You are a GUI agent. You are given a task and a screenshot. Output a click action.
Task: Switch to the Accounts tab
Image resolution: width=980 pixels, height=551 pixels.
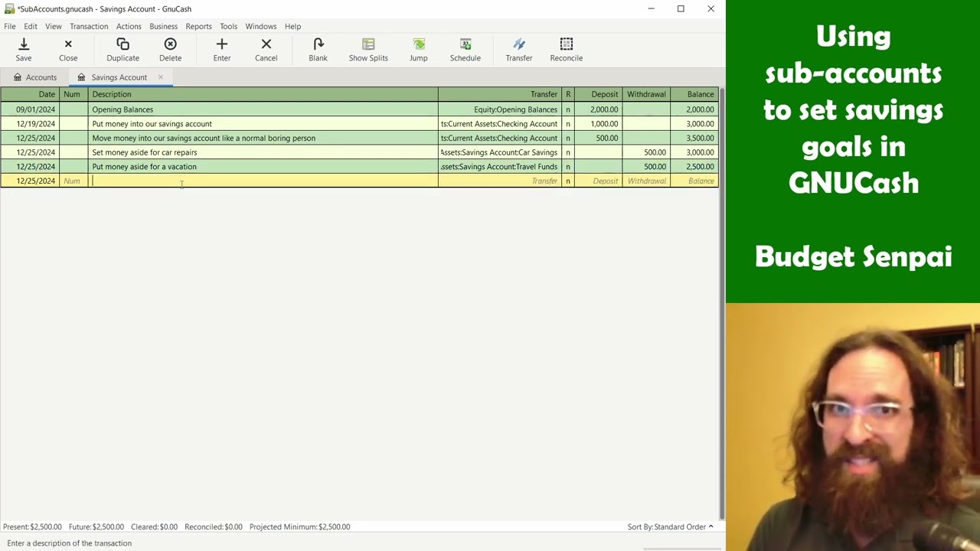pyautogui.click(x=34, y=77)
